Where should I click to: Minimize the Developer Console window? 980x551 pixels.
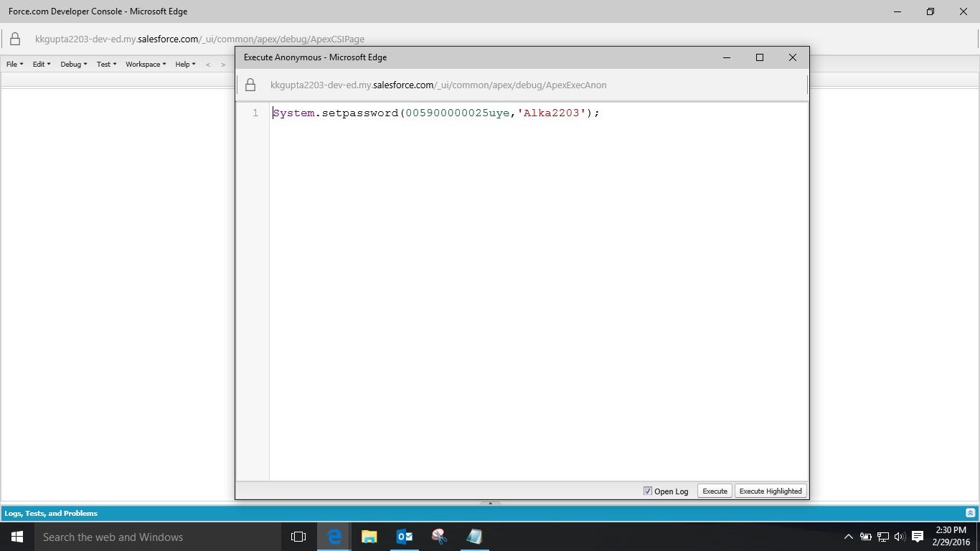pos(897,11)
